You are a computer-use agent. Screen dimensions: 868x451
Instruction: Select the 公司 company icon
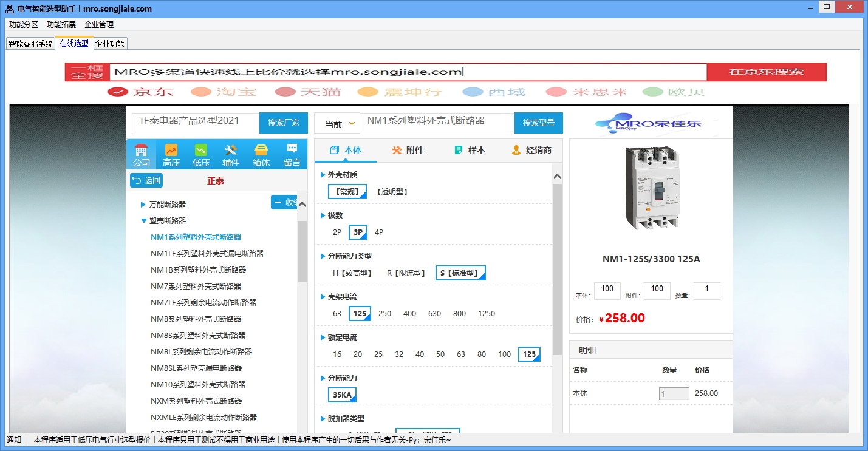click(142, 155)
